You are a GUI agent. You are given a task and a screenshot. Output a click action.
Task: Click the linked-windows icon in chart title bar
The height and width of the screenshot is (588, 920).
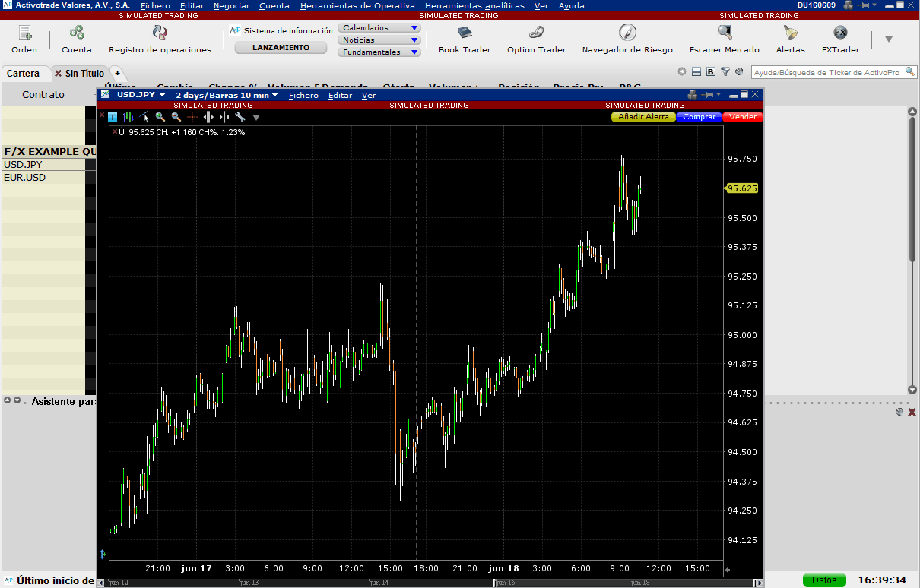(x=692, y=95)
